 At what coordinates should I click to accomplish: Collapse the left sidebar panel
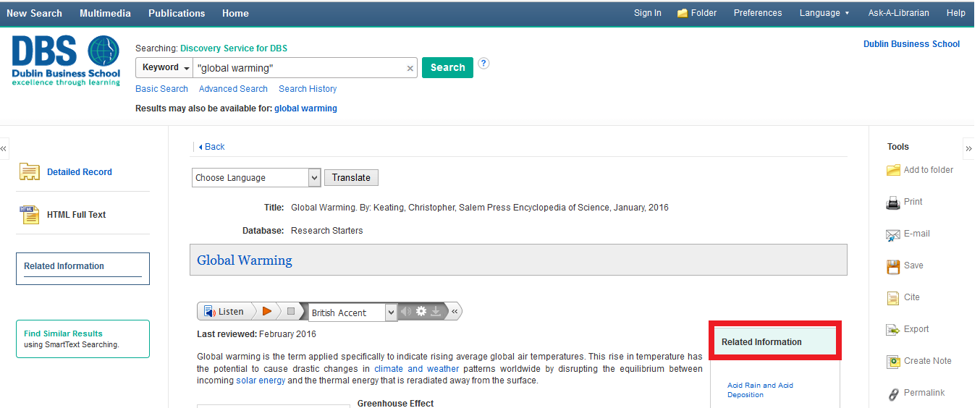[4, 148]
